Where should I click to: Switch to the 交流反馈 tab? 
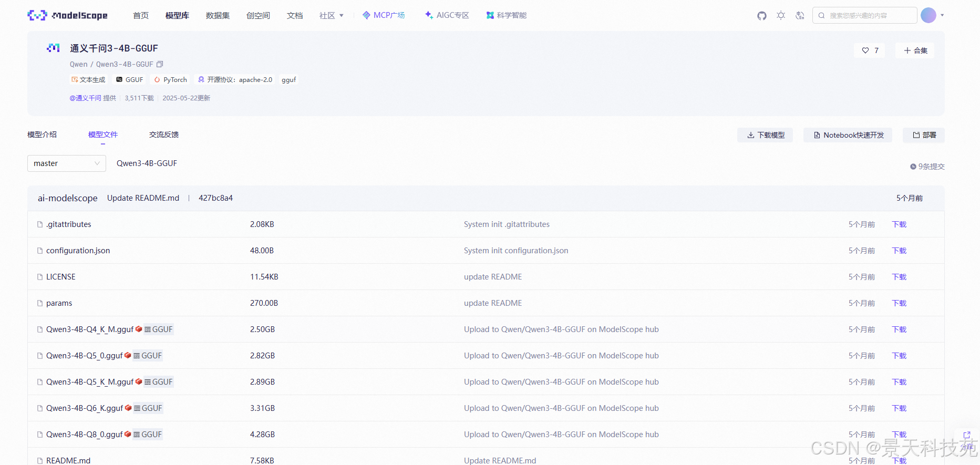(x=164, y=135)
